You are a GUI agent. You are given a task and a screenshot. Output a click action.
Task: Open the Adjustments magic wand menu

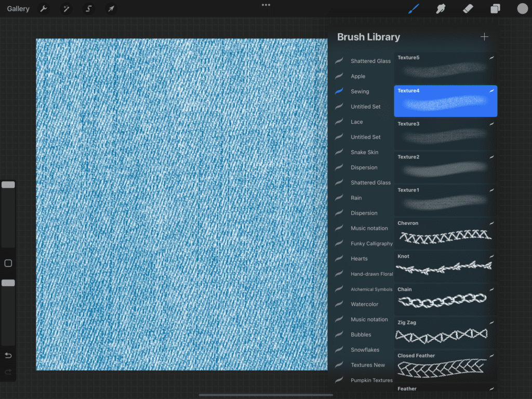(x=66, y=9)
